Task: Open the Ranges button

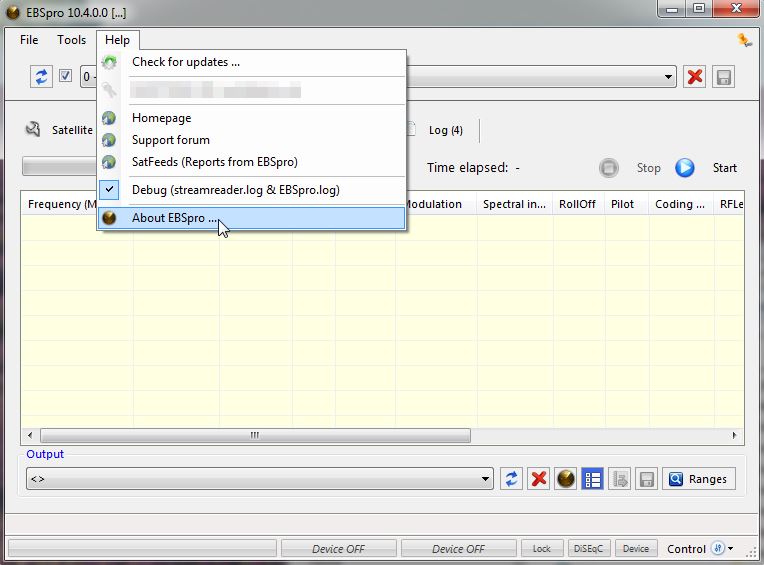Action: [699, 479]
